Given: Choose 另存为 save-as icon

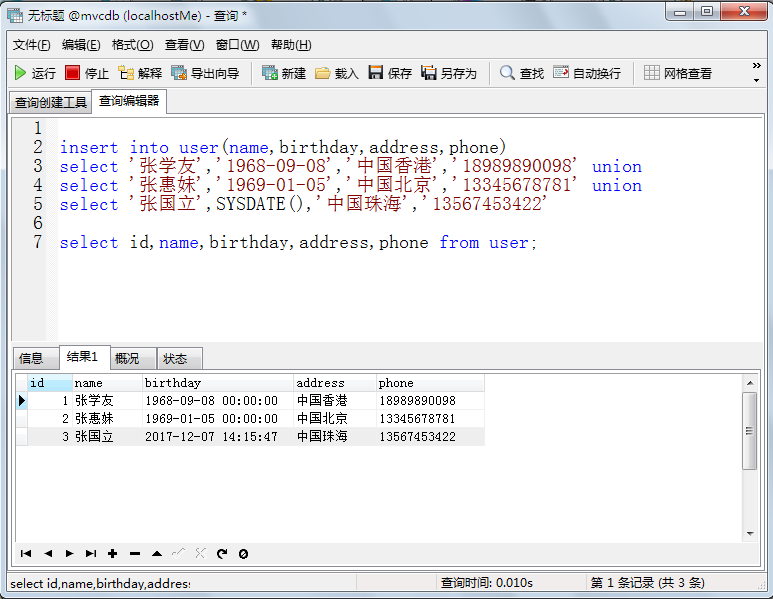Looking at the screenshot, I should (428, 73).
